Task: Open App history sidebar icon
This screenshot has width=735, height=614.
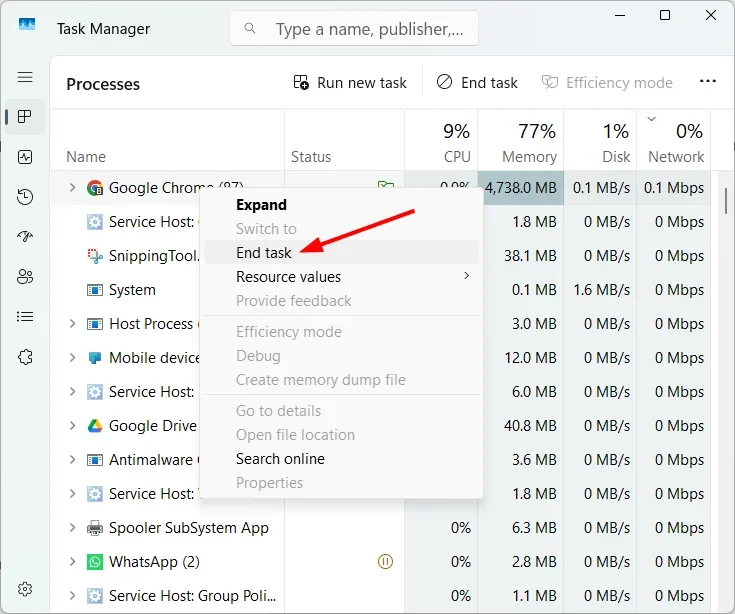Action: pyautogui.click(x=25, y=197)
